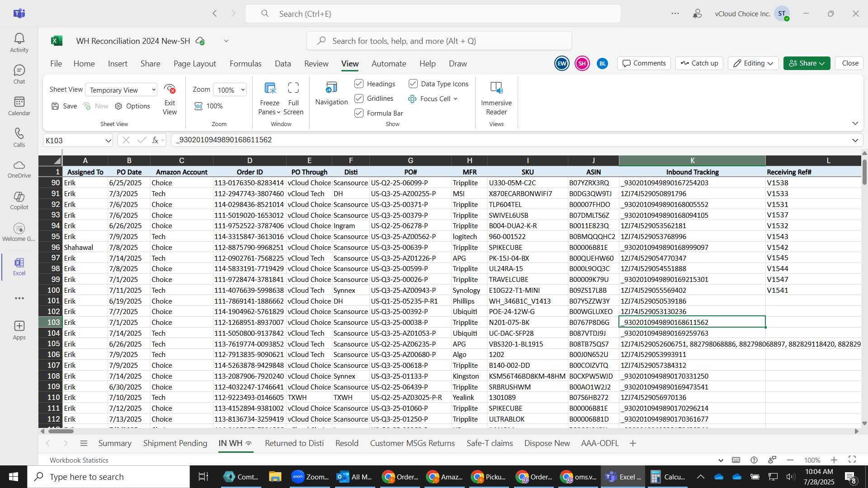Open the Home ribbon tab
868x488 pixels.
[84, 64]
